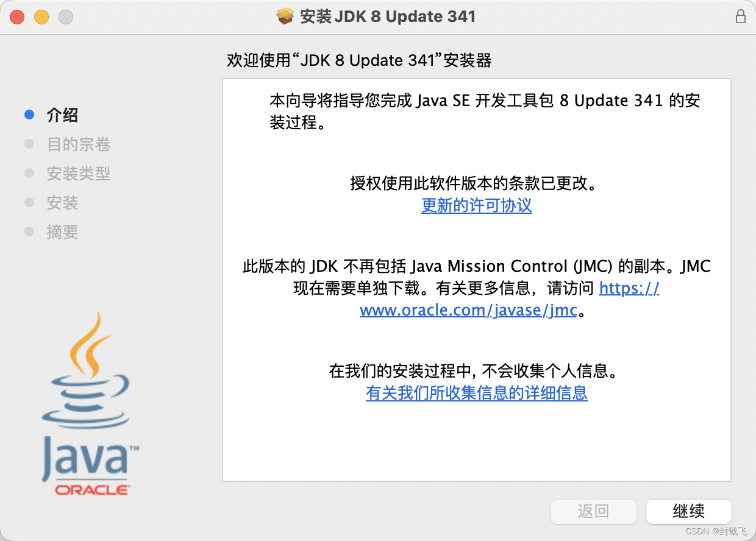Open the www.oracle.com/javase/jmc link
756x541 pixels.
(468, 310)
